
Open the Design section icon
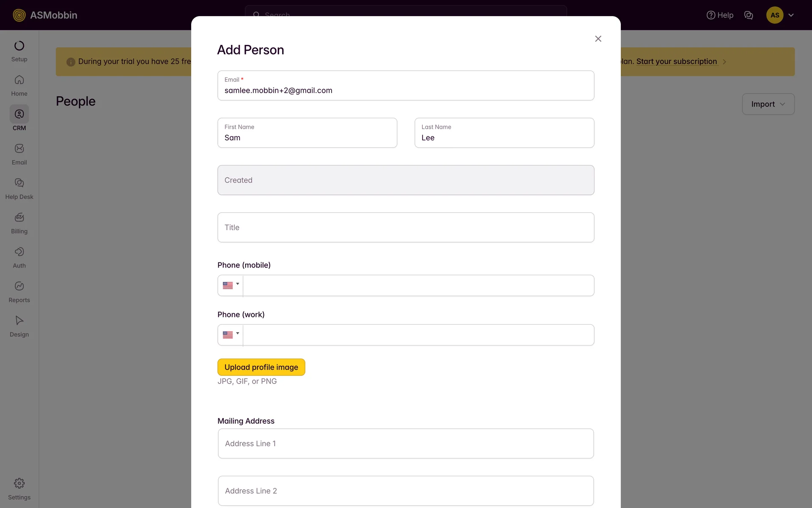pos(19,320)
